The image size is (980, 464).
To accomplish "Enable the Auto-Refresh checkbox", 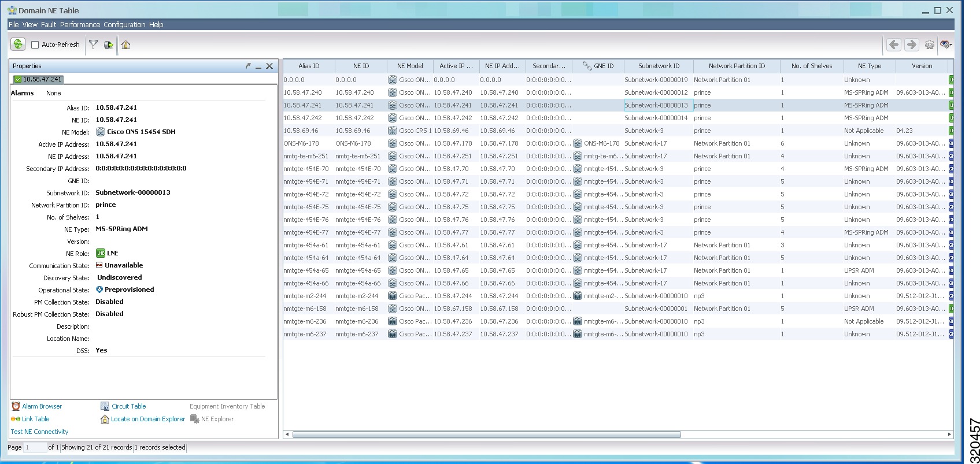I will (35, 45).
